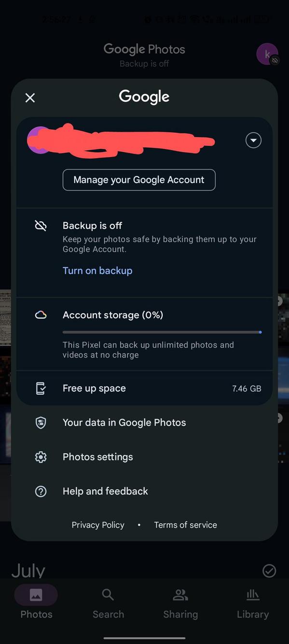Screen dimensions: 289x644
Task: Close the Google account sheet
Action: [x=30, y=98]
